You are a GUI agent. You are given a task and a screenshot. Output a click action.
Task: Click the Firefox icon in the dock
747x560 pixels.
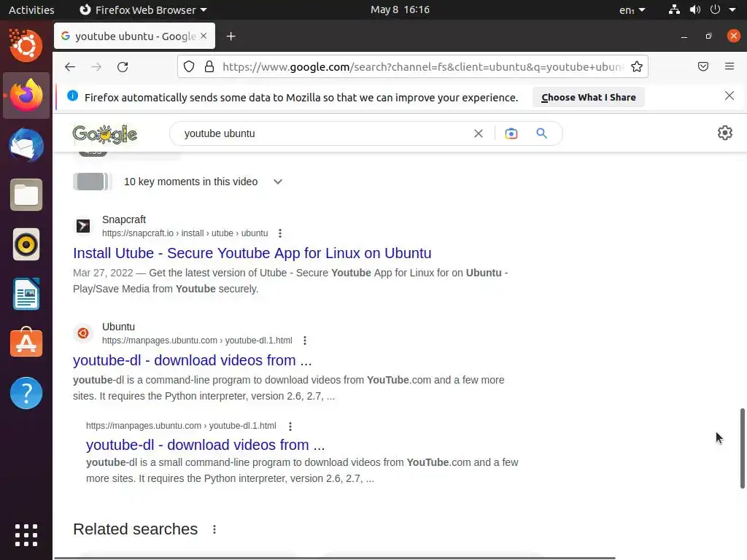pos(26,96)
